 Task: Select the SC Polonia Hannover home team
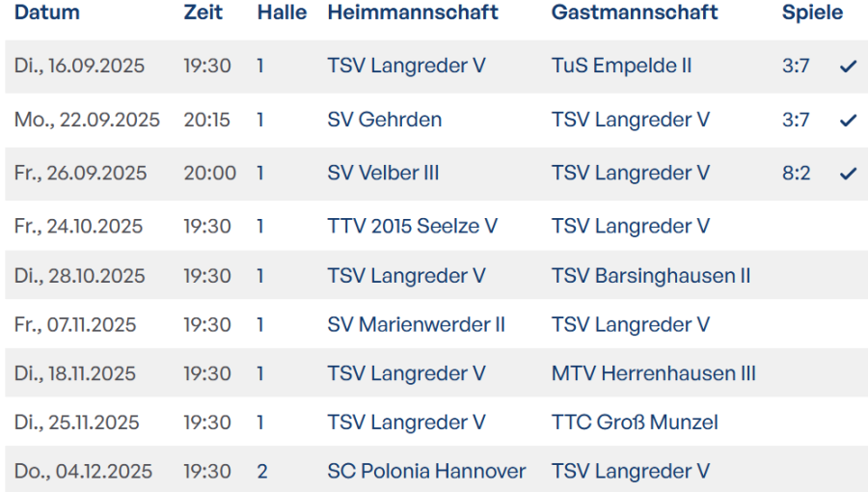tap(426, 472)
